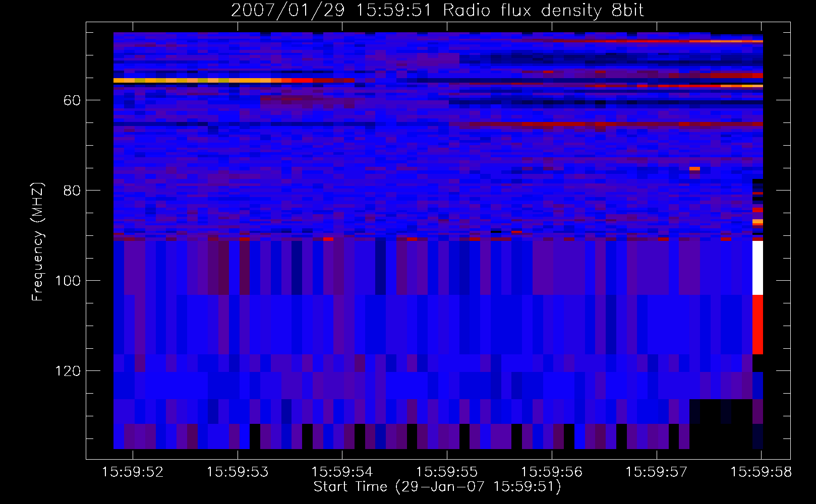Select the "Frequency (MHZ)" y-axis label
The image size is (816, 504).
pos(38,241)
